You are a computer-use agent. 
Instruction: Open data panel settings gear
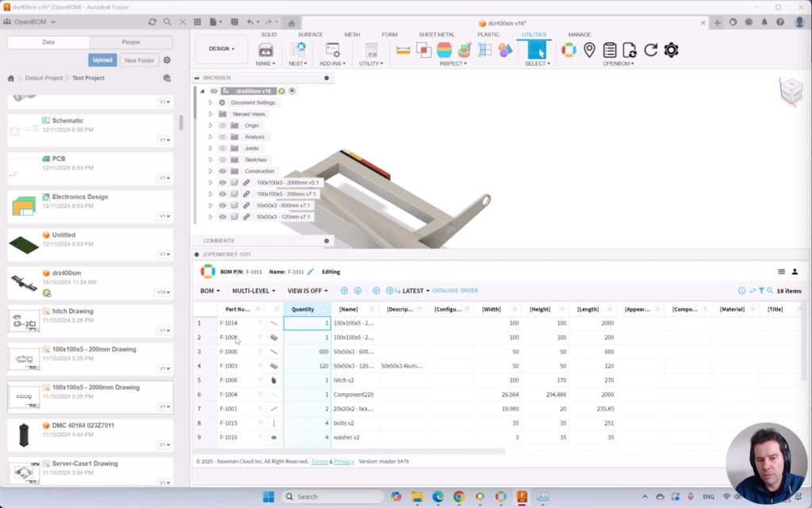[167, 60]
